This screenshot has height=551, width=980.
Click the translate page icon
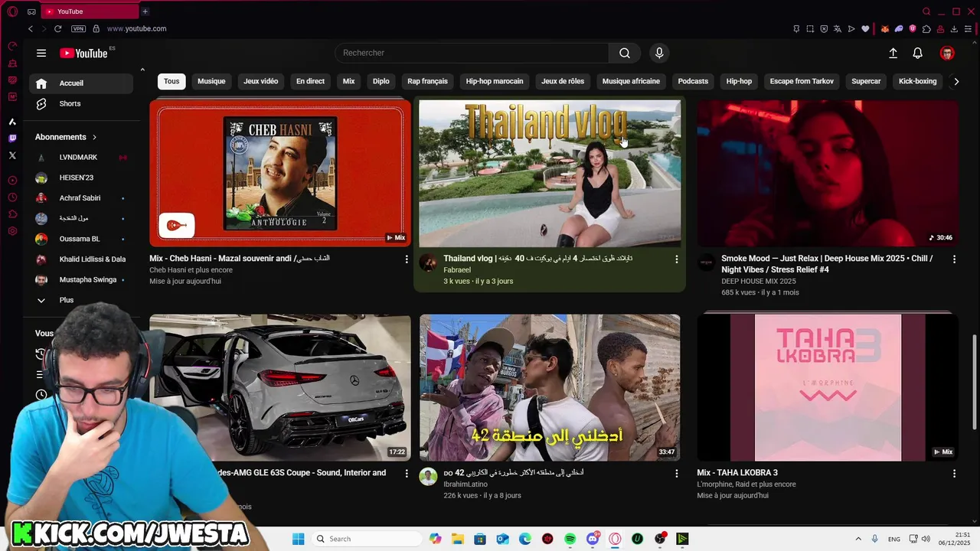[838, 29]
